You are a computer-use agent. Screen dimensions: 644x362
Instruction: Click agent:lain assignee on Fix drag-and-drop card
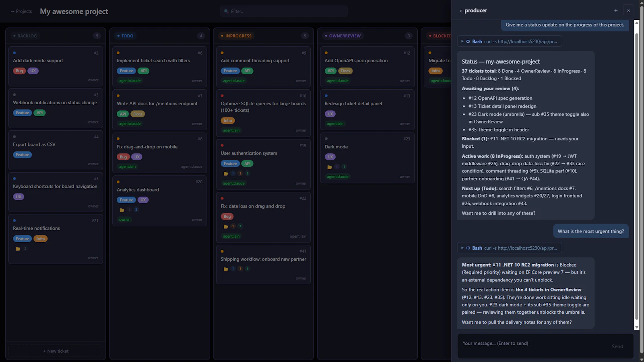click(128, 167)
